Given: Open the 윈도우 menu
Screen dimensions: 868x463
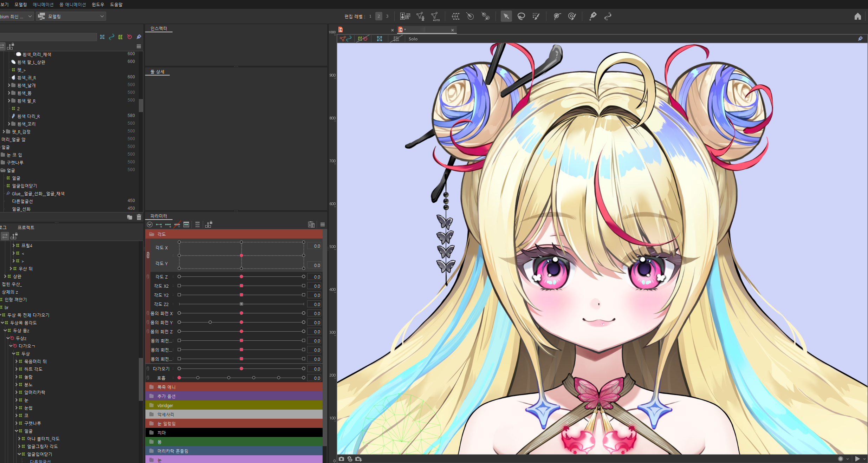Looking at the screenshot, I should coord(98,5).
